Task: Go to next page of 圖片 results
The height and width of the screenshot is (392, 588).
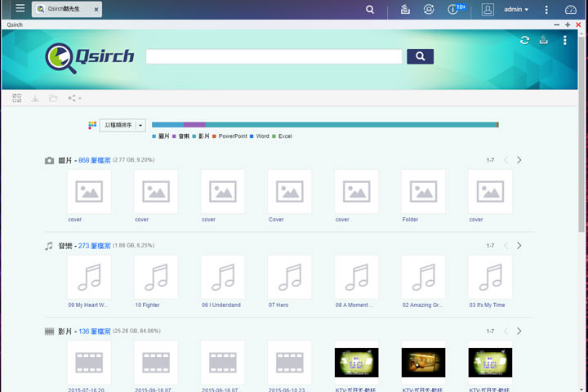Action: [x=519, y=160]
